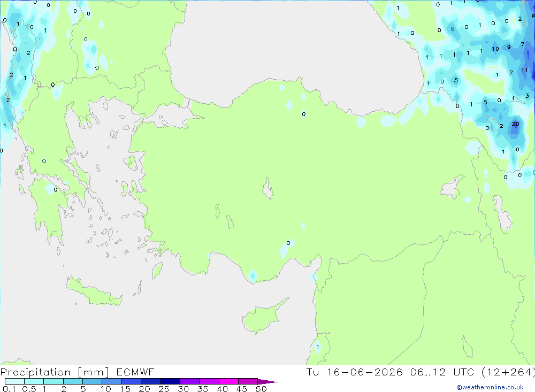Image resolution: width=535 pixels, height=392 pixels.
Task: Click the 20–25 mm dark blue legend swatch
Action: coord(150,381)
